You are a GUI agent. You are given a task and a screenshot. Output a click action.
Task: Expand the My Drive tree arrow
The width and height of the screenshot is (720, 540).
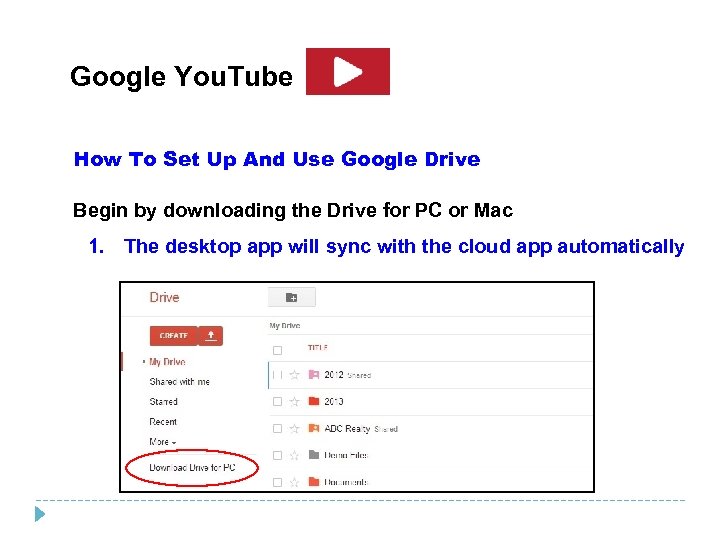144,362
